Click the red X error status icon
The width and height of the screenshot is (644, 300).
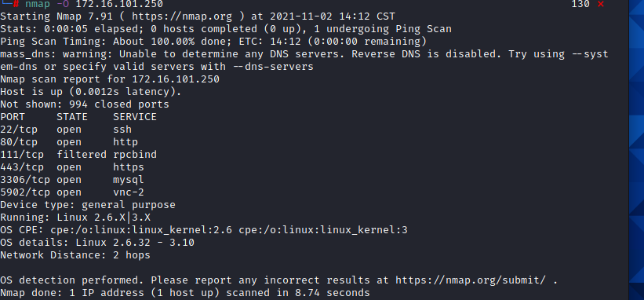tap(600, 4)
